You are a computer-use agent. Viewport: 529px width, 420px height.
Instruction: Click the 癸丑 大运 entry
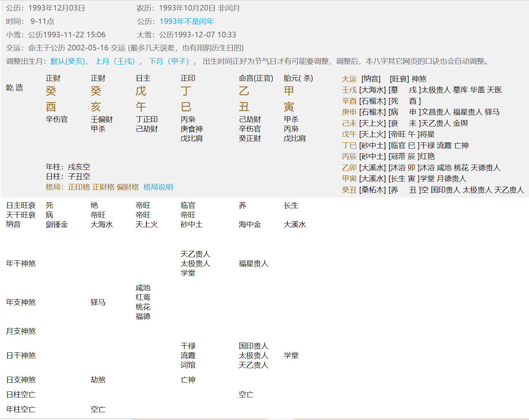[x=349, y=190]
